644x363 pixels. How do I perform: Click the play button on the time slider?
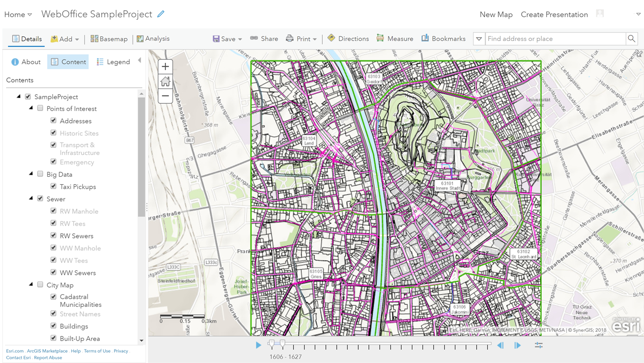tap(259, 345)
